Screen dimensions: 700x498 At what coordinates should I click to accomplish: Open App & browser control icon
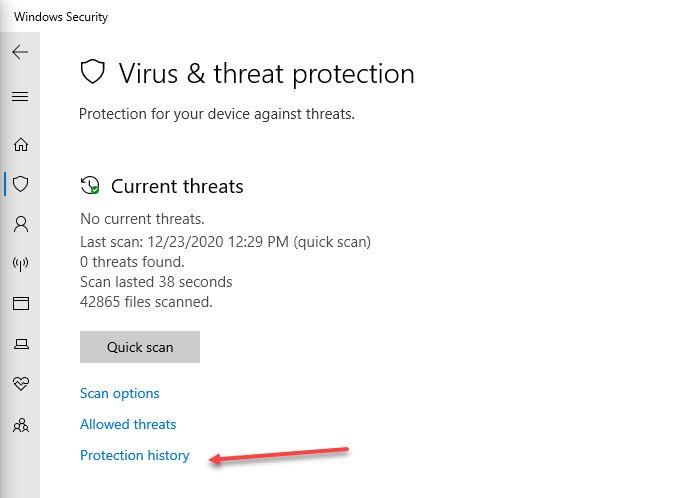pos(20,303)
